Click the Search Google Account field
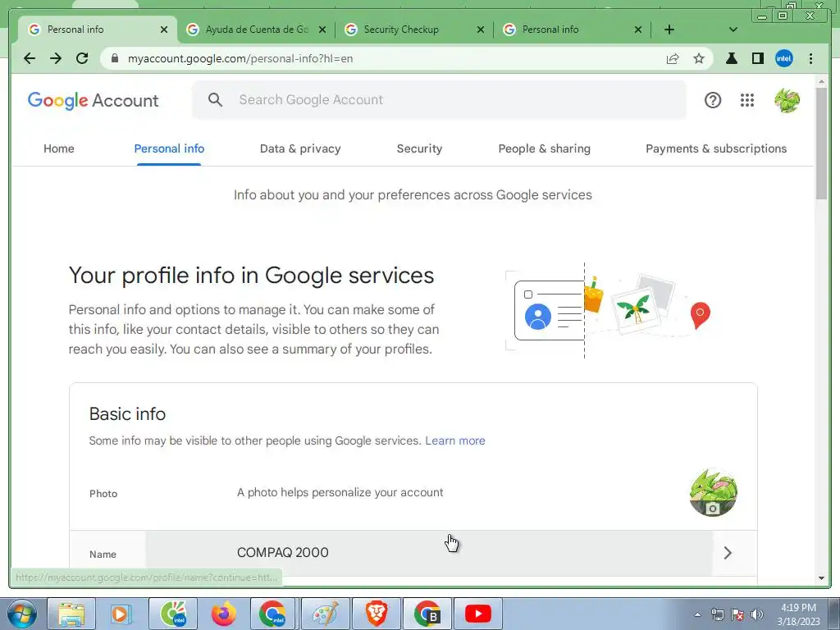 (440, 99)
